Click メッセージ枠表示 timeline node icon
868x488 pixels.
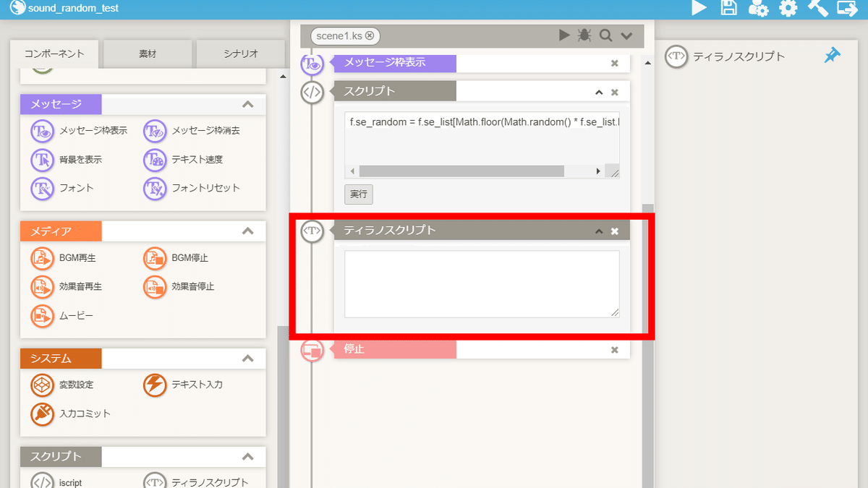click(312, 64)
